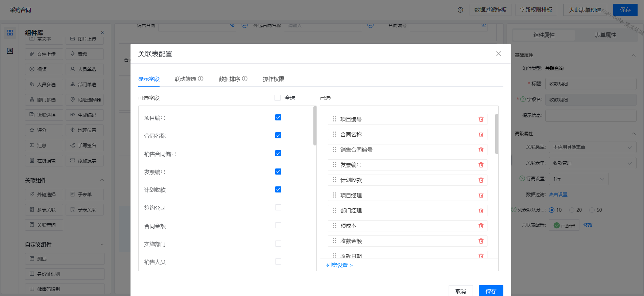Screen dimensions: 644x296
Task: Open 表单属性 tab
Action: [605, 35]
